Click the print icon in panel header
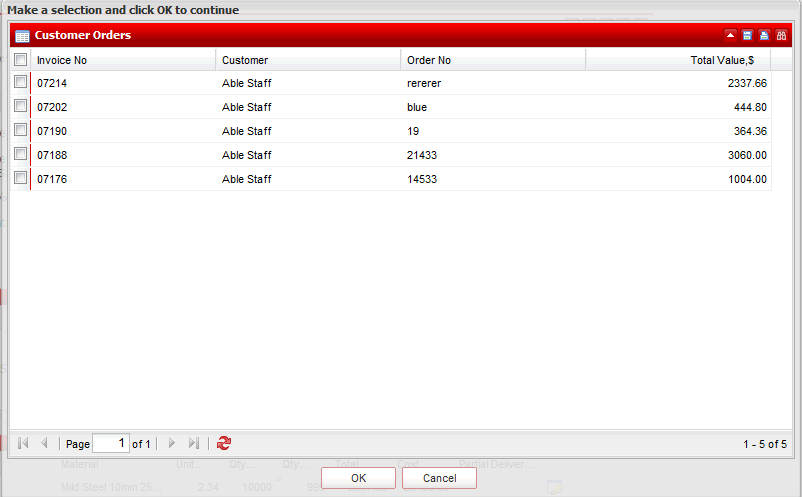The height and width of the screenshot is (497, 802). tap(764, 35)
